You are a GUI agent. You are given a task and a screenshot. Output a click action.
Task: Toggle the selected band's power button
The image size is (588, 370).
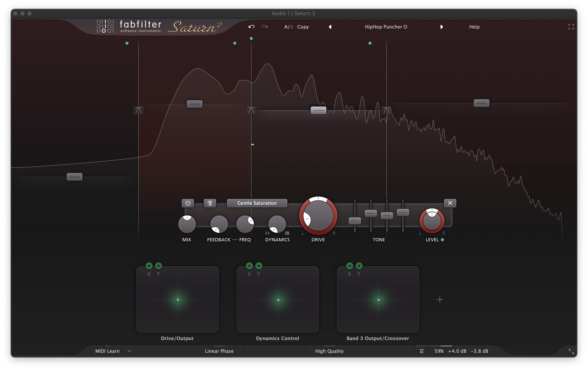188,203
